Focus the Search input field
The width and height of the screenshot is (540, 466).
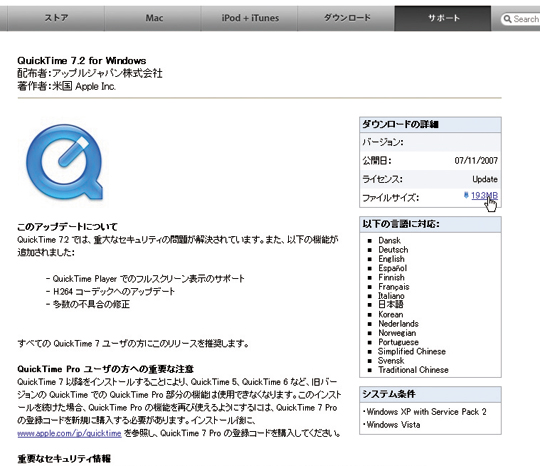[x=521, y=19]
